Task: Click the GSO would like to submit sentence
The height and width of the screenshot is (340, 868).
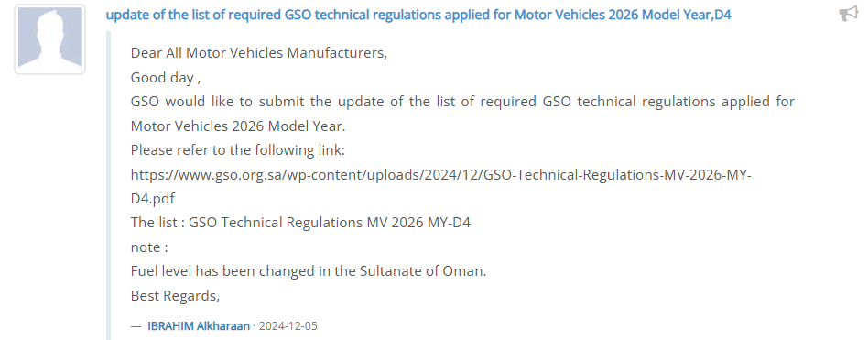Action: tap(462, 102)
